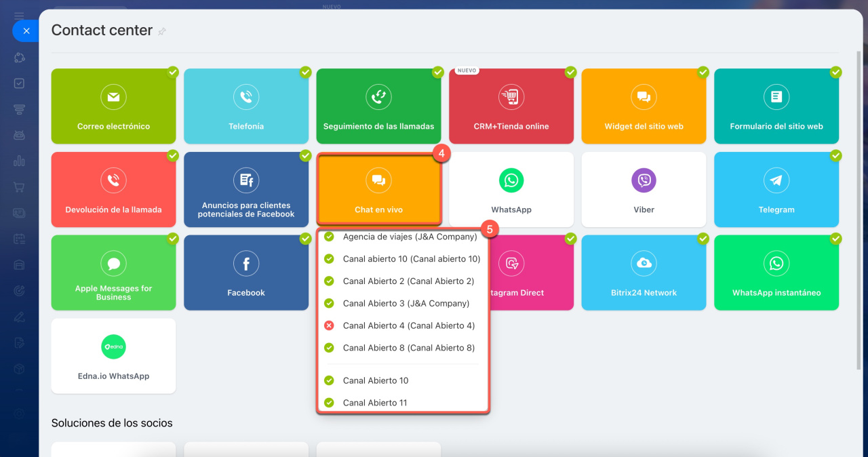Image resolution: width=868 pixels, height=457 pixels.
Task: Click the Soluciones de los socios heading
Action: (112, 423)
